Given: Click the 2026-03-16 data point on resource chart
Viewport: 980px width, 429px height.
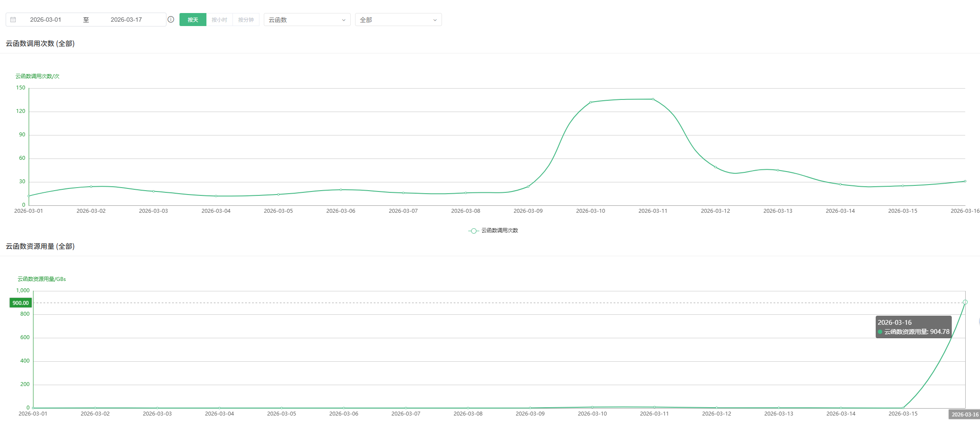Looking at the screenshot, I should [x=965, y=302].
